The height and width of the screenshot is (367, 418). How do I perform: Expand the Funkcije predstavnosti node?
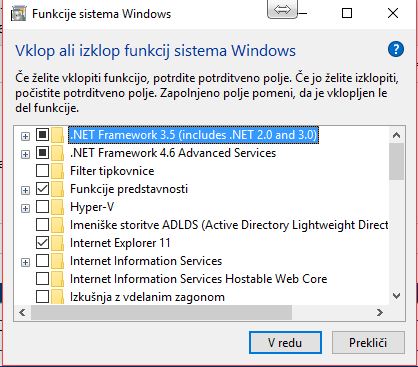point(25,190)
